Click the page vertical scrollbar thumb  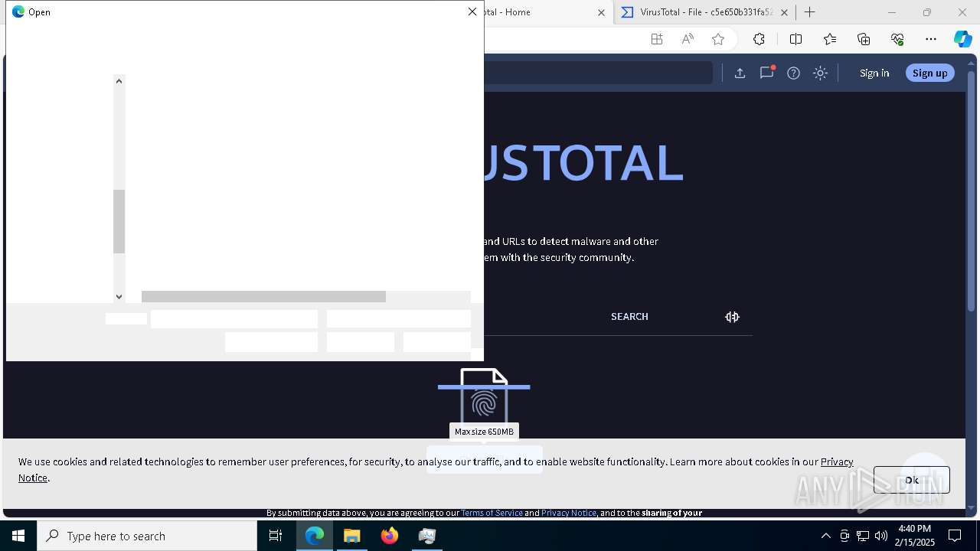[972, 191]
